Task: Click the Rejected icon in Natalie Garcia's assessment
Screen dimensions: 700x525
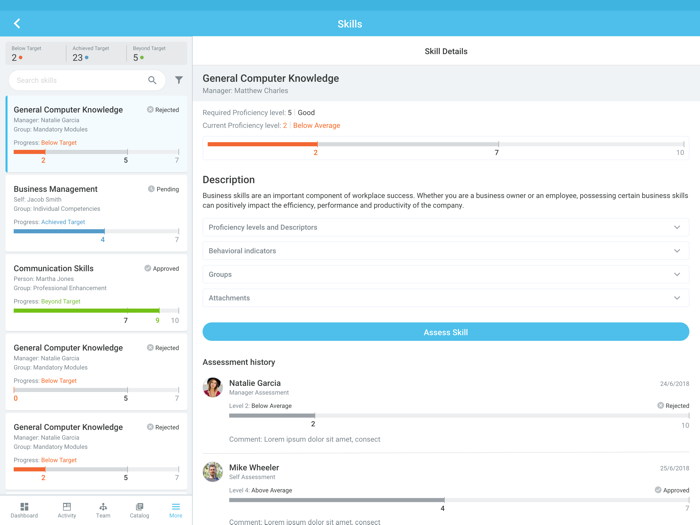Action: [660, 405]
